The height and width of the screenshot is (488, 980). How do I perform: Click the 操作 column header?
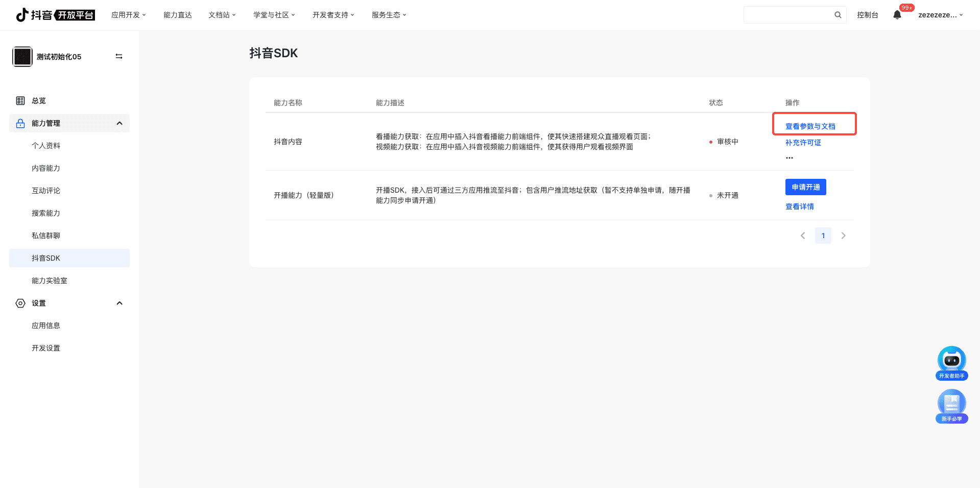point(793,103)
